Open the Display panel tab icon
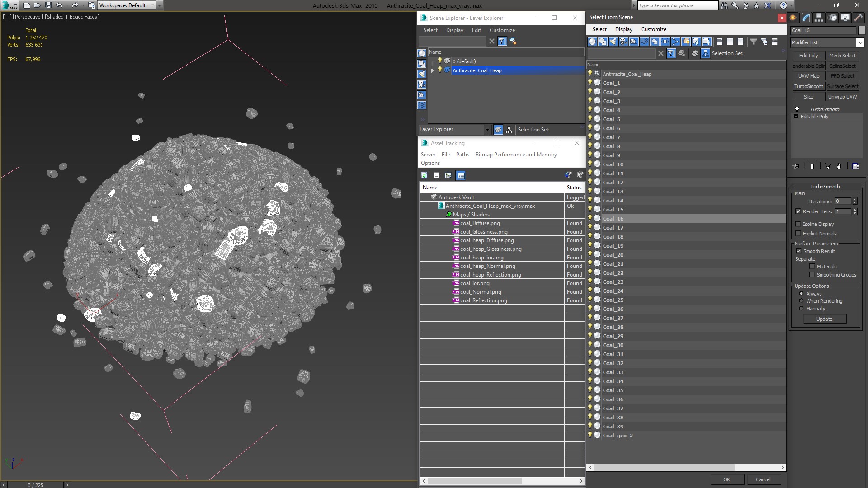The image size is (868, 488). pos(845,18)
